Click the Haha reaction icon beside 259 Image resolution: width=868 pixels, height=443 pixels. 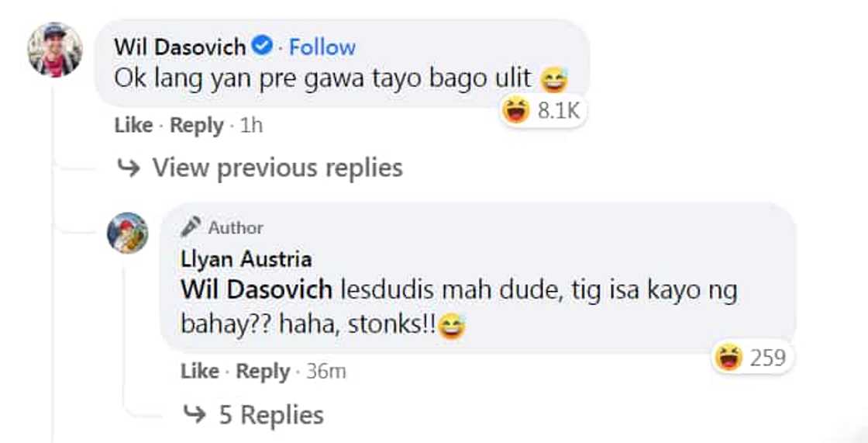coord(728,358)
